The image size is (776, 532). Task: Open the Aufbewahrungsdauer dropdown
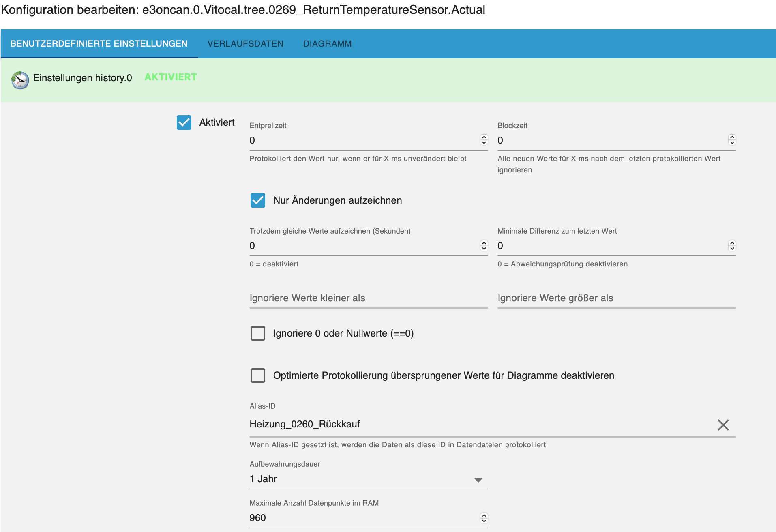[x=368, y=479]
